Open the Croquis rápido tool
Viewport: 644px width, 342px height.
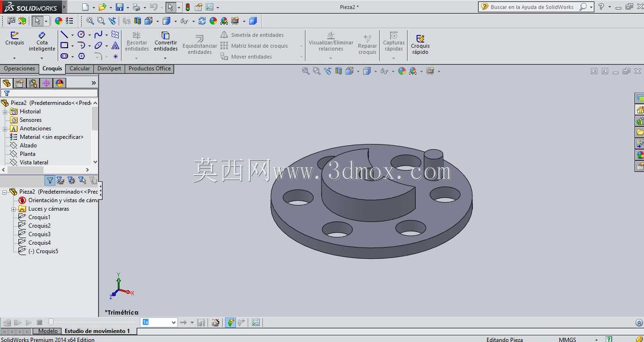420,44
